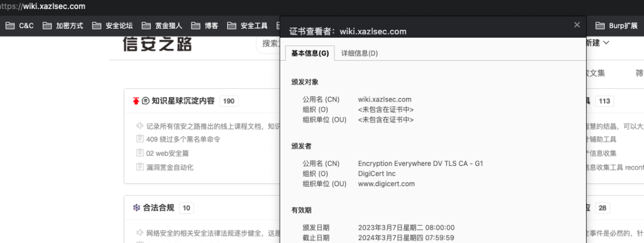Click the 28 count badge

click(602, 208)
